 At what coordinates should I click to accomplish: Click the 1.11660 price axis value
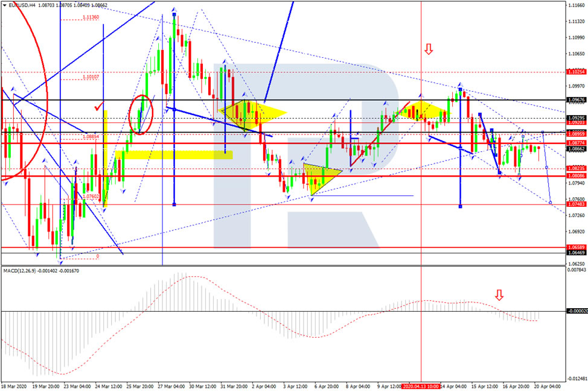pyautogui.click(x=577, y=5)
